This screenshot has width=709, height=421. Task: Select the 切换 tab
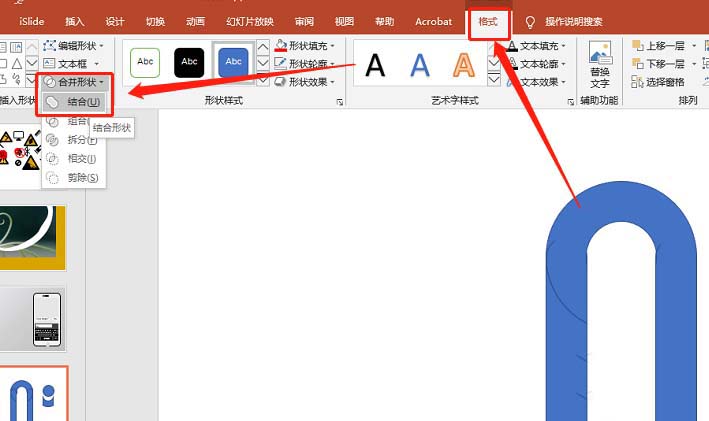155,22
